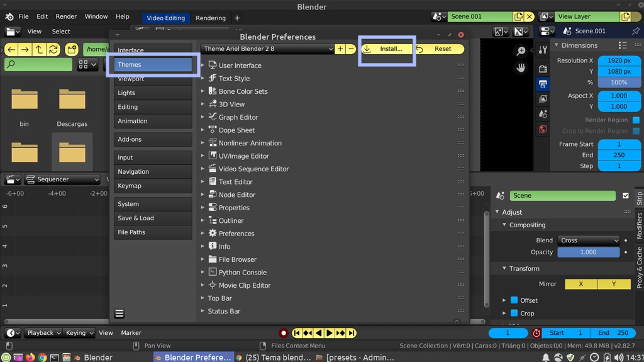
Task: Open File Paths preferences section
Action: click(153, 232)
